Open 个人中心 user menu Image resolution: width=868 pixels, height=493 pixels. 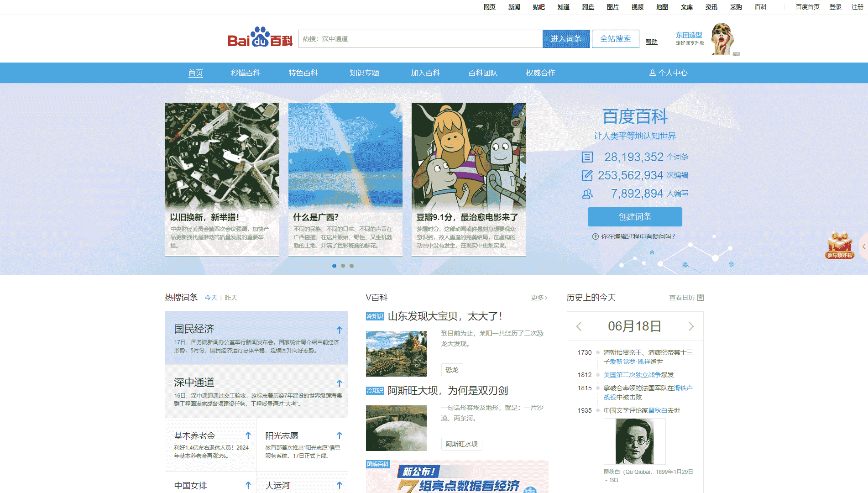(x=668, y=73)
